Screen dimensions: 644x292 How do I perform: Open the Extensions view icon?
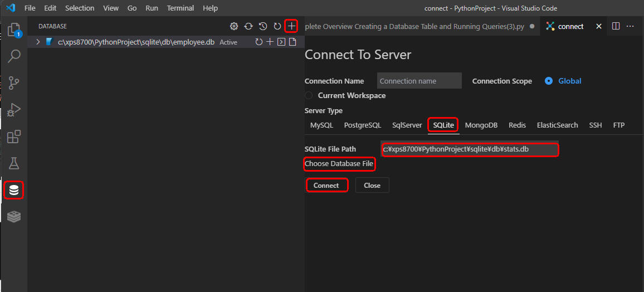point(14,137)
